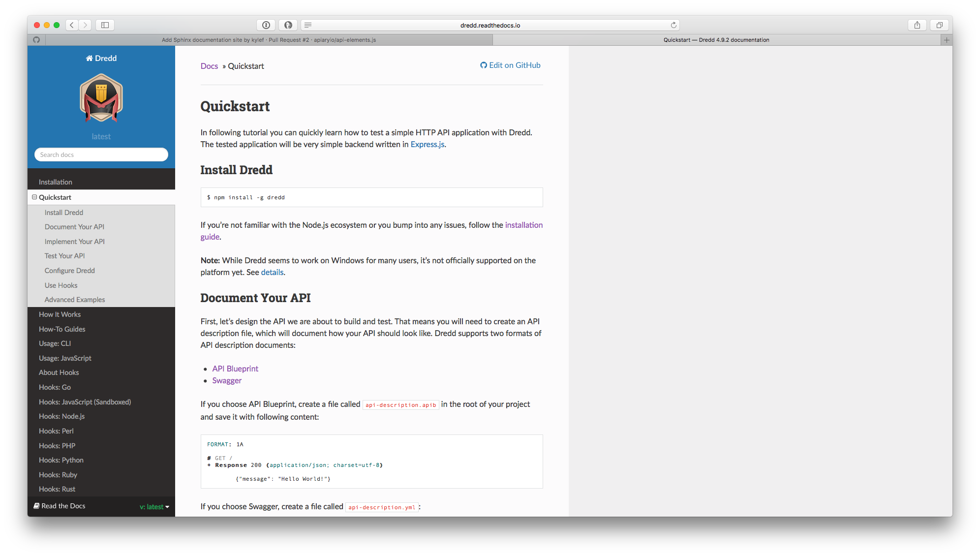Viewport: 980px width, 556px height.
Task: Open the 1Password extension icon
Action: click(x=266, y=25)
